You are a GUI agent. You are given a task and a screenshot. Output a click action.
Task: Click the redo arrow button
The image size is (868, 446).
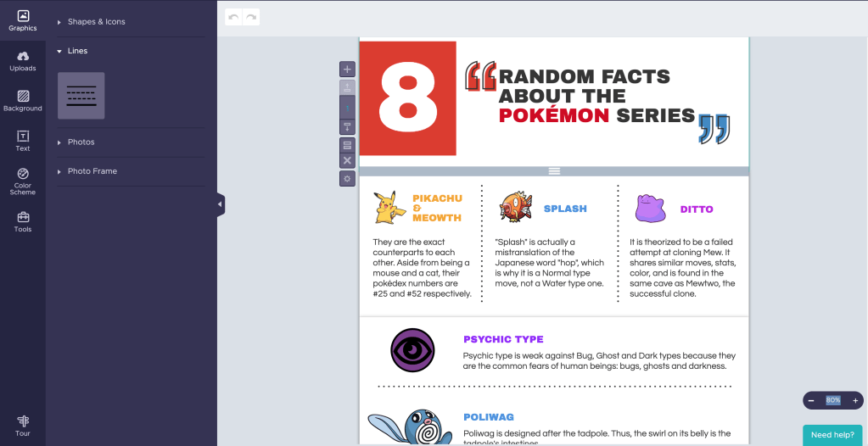click(251, 17)
